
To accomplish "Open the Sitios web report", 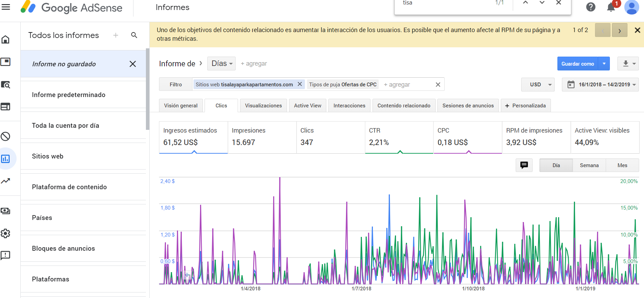I will [83, 156].
